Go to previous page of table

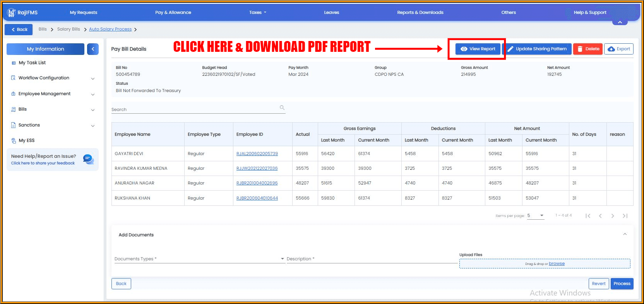[600, 216]
